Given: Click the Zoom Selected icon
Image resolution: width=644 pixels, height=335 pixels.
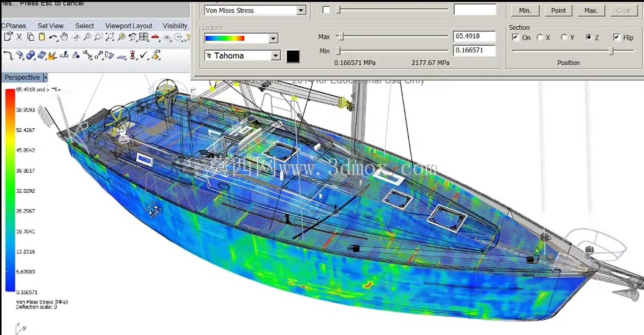Looking at the screenshot, I should (121, 37).
